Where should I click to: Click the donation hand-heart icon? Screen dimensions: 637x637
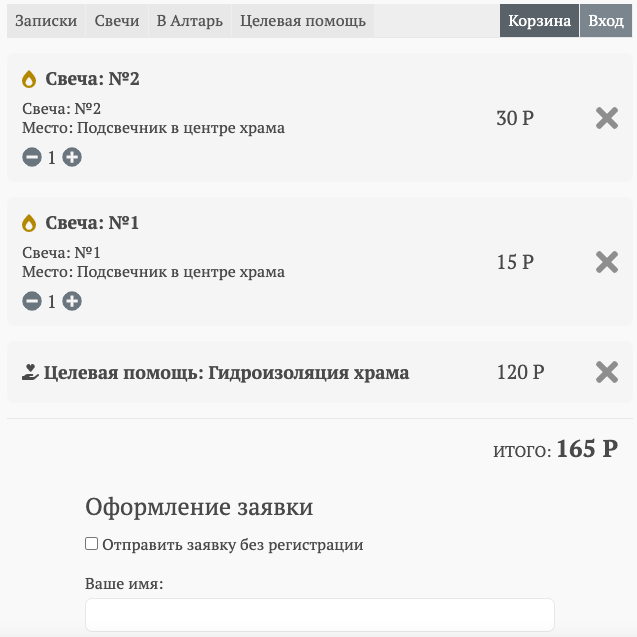coord(30,373)
